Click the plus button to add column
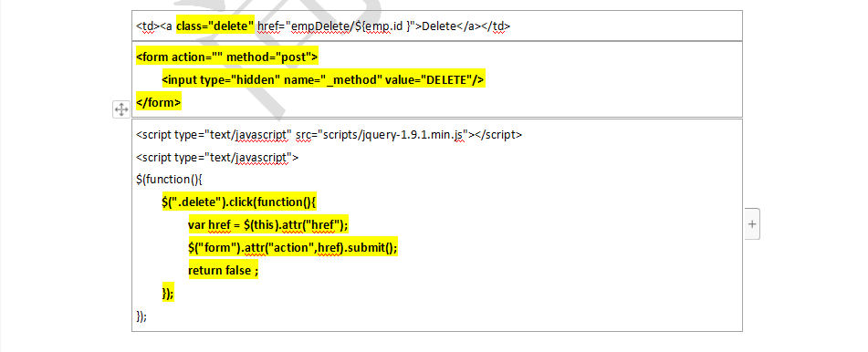 (x=752, y=224)
